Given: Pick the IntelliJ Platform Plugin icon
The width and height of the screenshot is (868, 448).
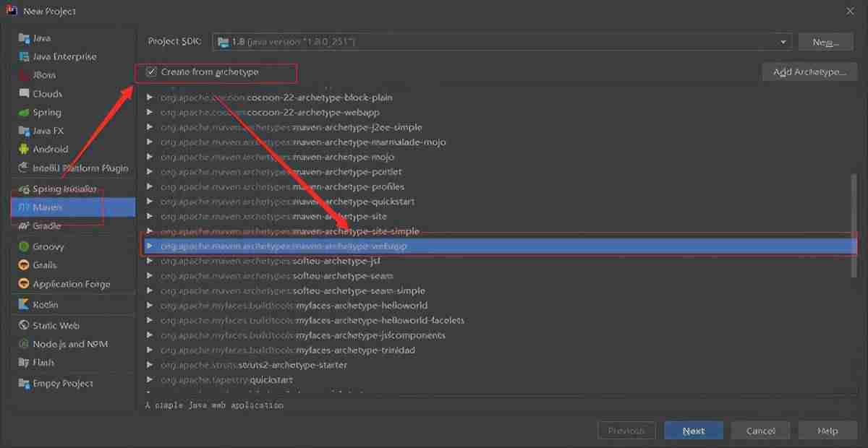Looking at the screenshot, I should tap(24, 168).
